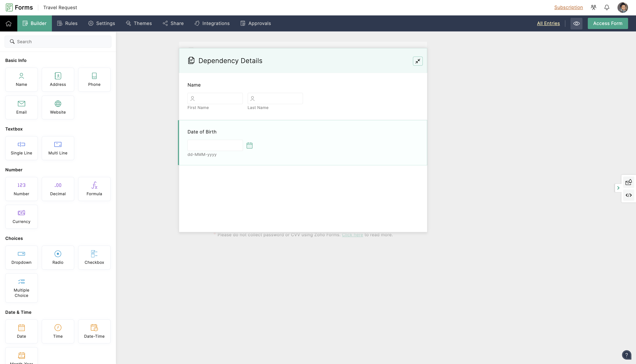This screenshot has height=364, width=636.
Task: Open the Themes tab
Action: coord(139,24)
